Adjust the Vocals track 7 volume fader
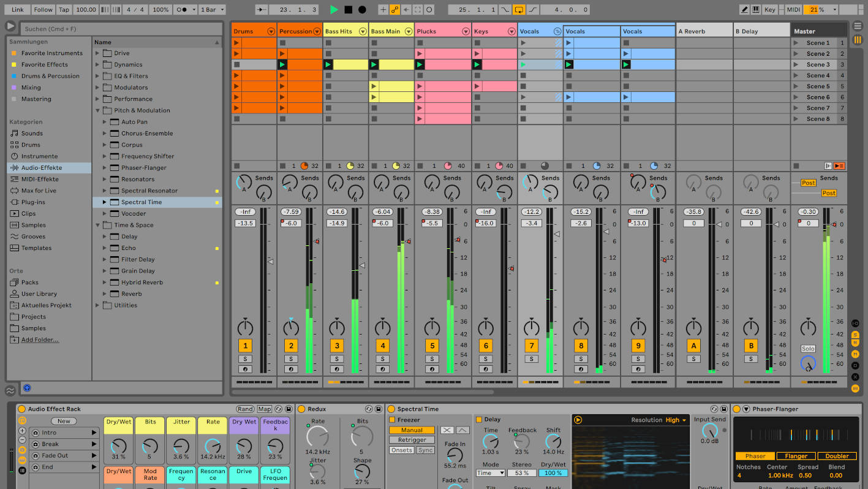The width and height of the screenshot is (868, 489). 556,234
